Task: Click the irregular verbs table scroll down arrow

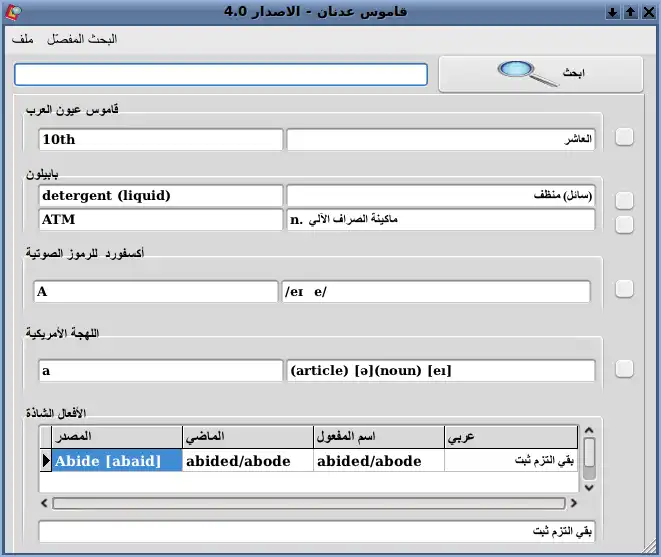Action: coord(589,487)
